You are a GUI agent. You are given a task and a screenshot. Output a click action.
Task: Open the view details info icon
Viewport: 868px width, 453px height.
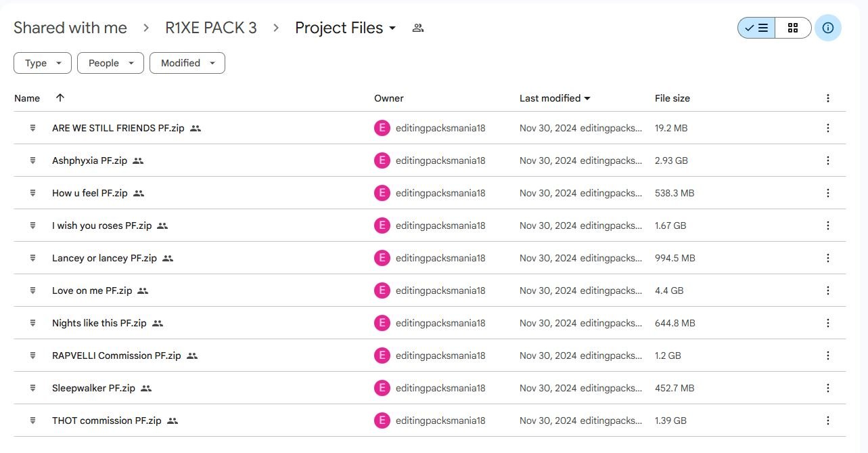tap(828, 28)
